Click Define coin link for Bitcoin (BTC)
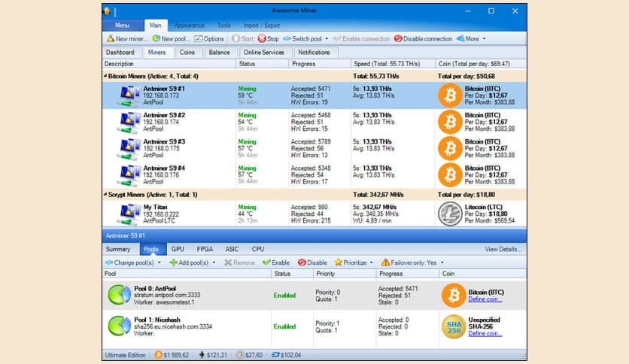Image resolution: width=629 pixels, height=364 pixels. (485, 299)
